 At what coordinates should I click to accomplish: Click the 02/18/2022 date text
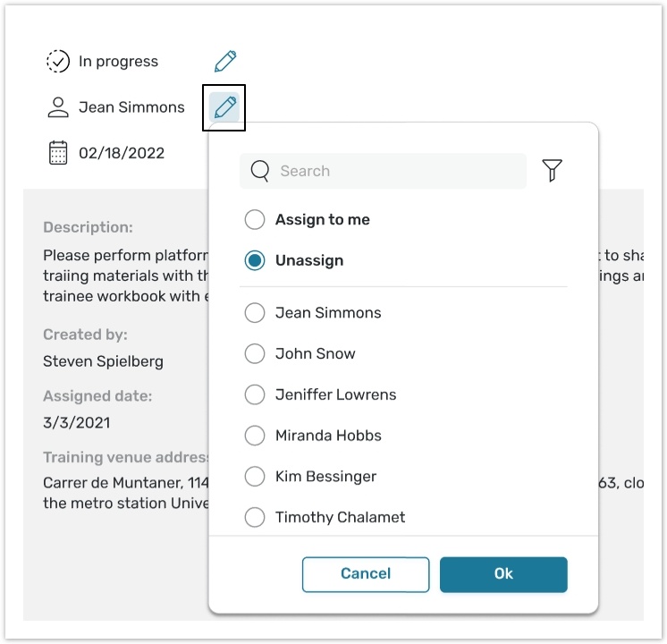pos(122,153)
